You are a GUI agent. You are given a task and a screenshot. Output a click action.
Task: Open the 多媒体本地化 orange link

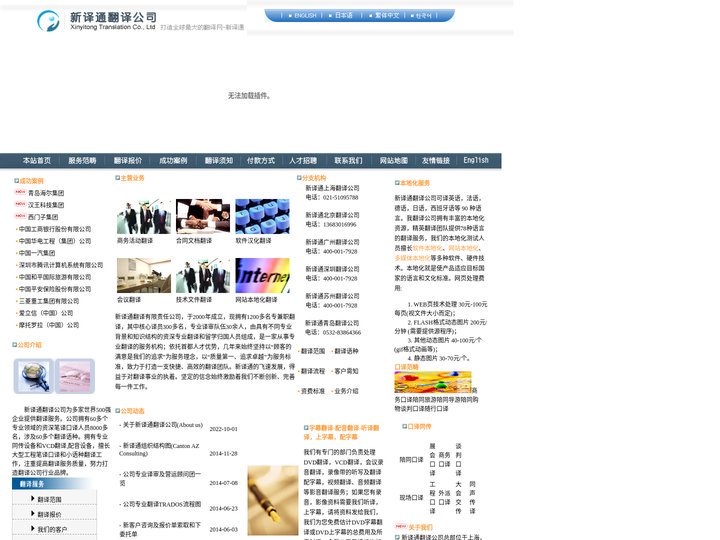tap(412, 258)
